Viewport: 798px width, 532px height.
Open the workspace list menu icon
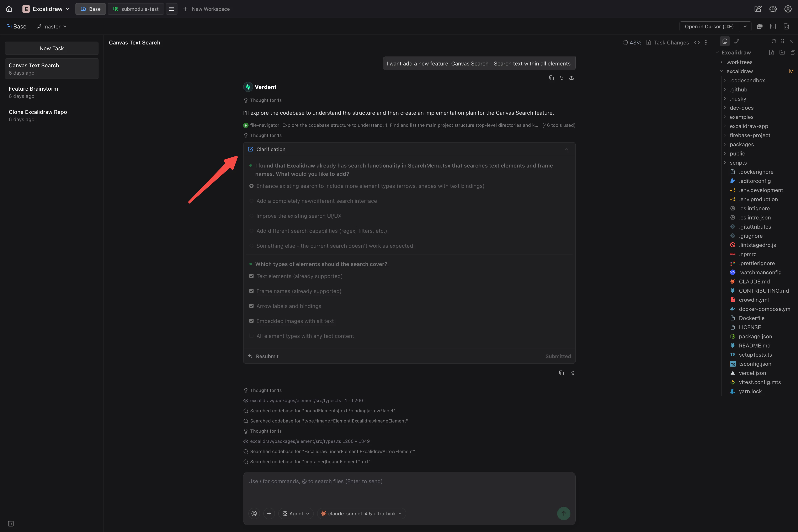[172, 9]
